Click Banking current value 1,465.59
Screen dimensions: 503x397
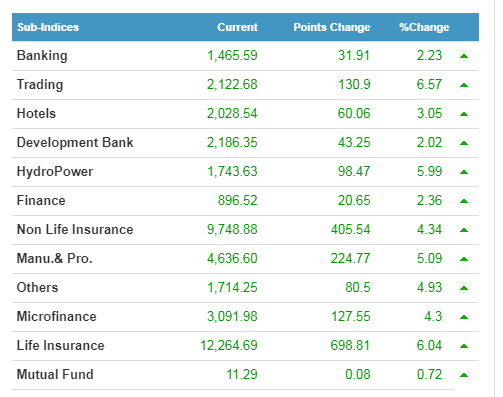[x=232, y=55]
